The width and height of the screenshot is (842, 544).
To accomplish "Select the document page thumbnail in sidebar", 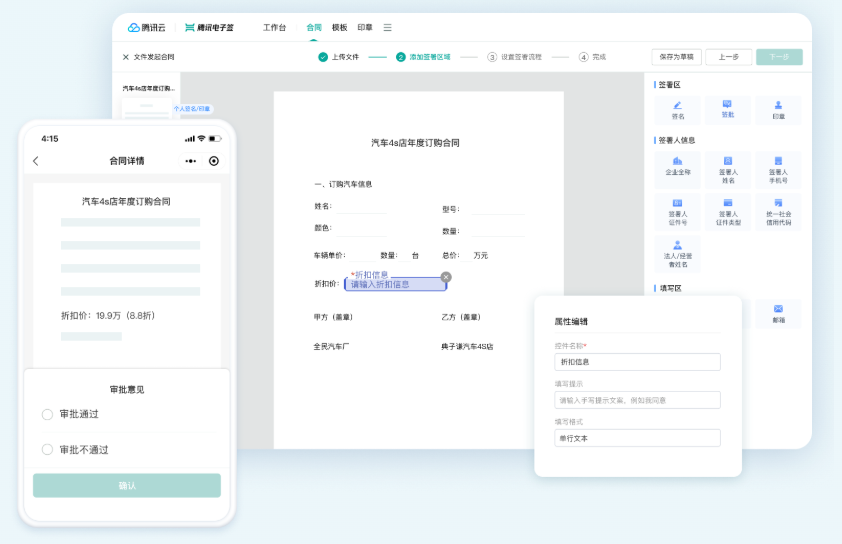I will [x=147, y=107].
